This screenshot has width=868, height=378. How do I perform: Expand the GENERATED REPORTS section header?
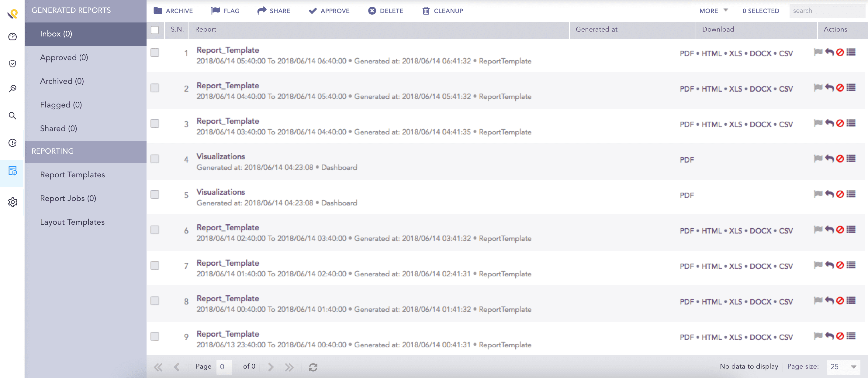(x=71, y=10)
